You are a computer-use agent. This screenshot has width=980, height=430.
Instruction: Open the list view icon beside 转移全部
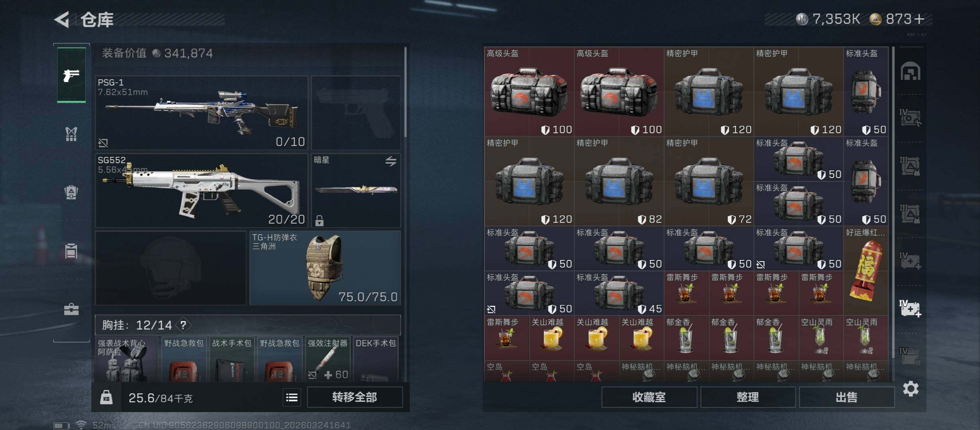[x=292, y=397]
